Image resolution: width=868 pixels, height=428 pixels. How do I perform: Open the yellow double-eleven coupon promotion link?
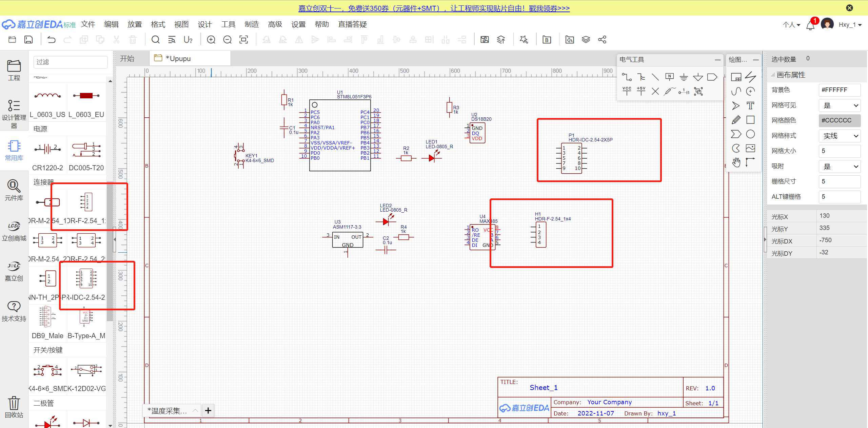click(434, 8)
